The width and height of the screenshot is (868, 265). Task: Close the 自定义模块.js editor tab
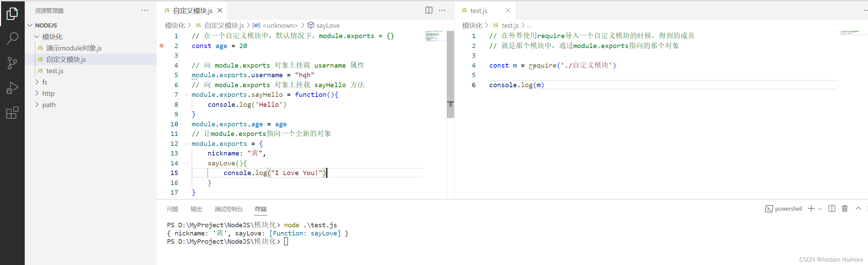(220, 11)
